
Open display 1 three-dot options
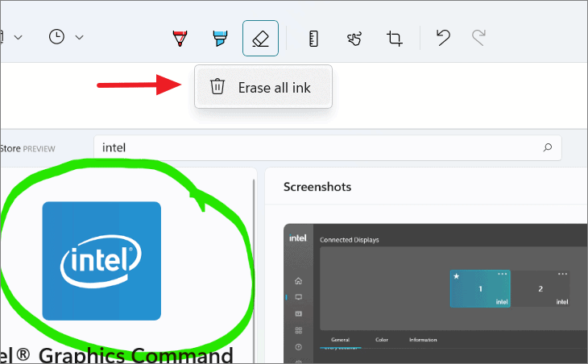click(502, 274)
